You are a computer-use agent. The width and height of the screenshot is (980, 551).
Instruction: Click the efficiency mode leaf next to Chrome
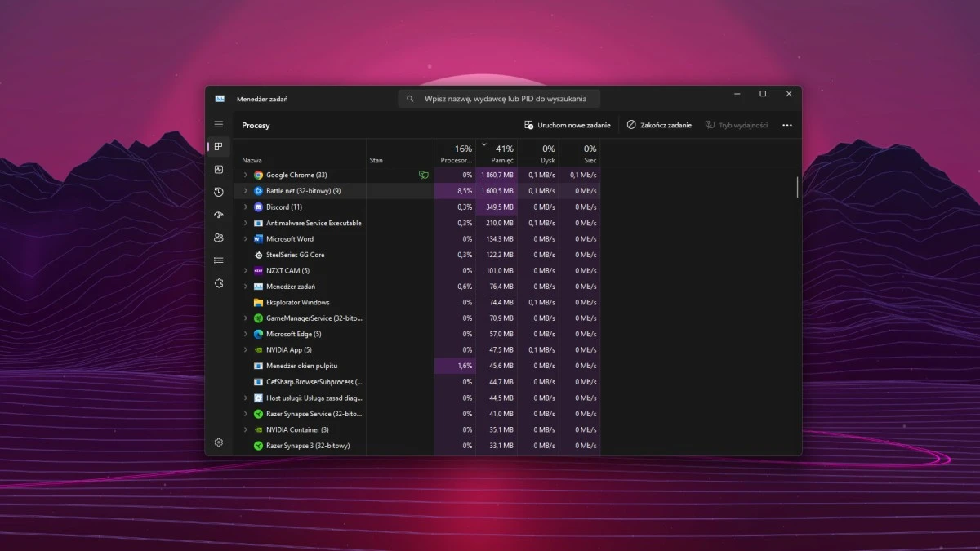[423, 175]
